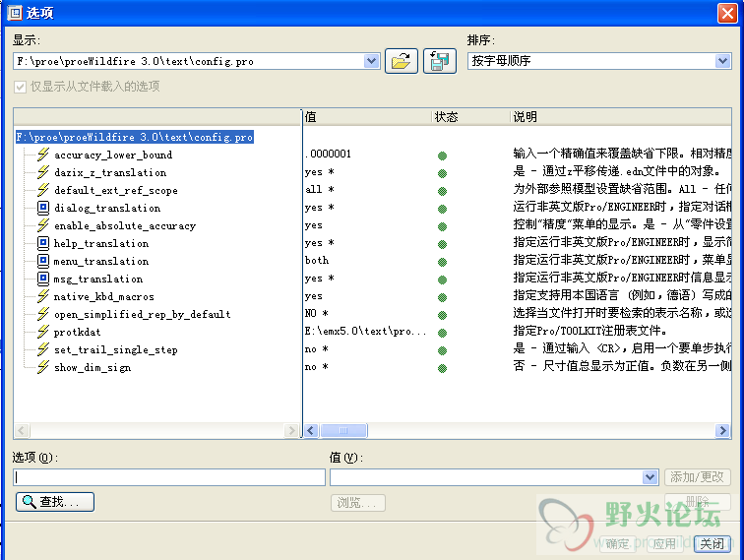This screenshot has width=744, height=560.
Task: Click left arrow of values pane scrollbar
Action: pos(311,430)
